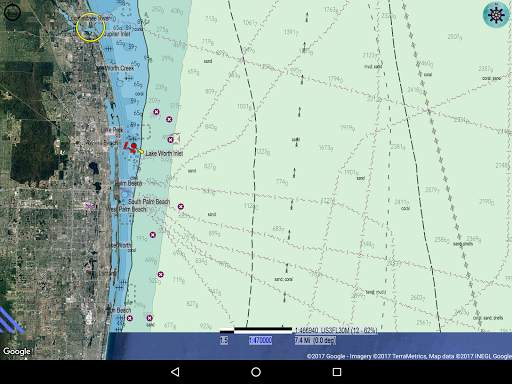
Task: Tap the round compass button in top-left corner
Action: coord(12,13)
